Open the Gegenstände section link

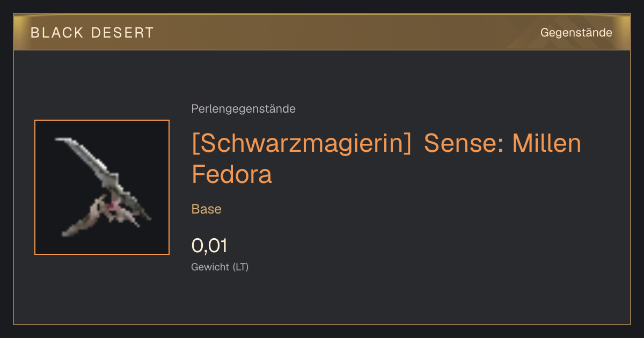(x=576, y=33)
